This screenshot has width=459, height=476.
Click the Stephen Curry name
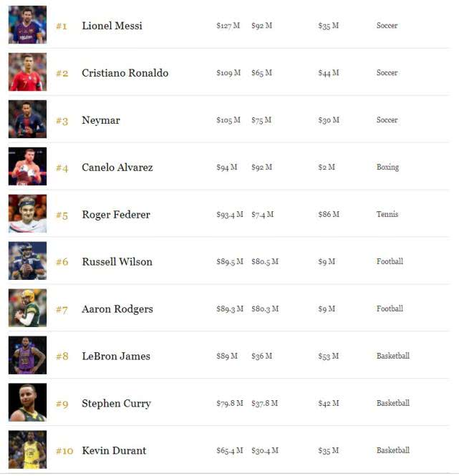[116, 404]
